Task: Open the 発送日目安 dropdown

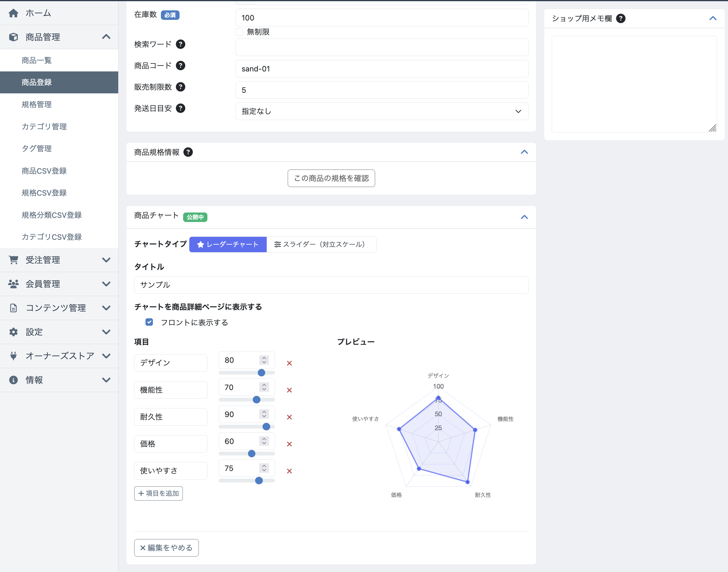Action: click(x=382, y=111)
